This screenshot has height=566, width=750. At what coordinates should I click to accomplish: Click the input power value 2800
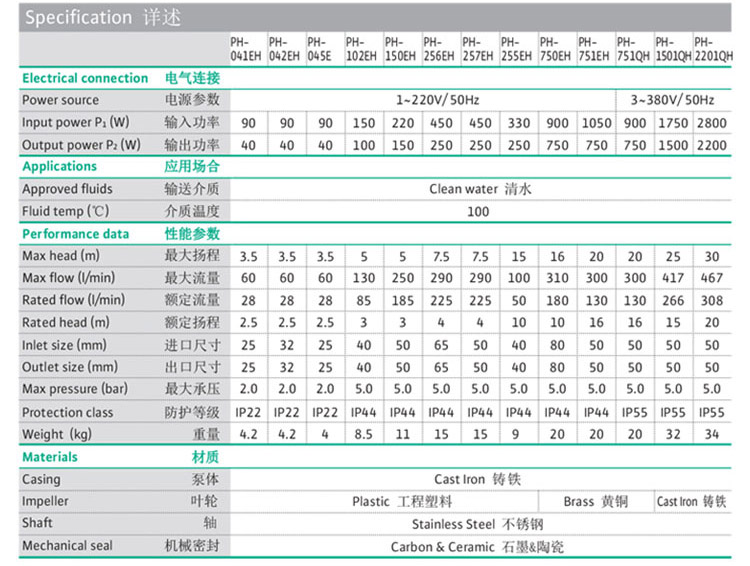tap(712, 123)
